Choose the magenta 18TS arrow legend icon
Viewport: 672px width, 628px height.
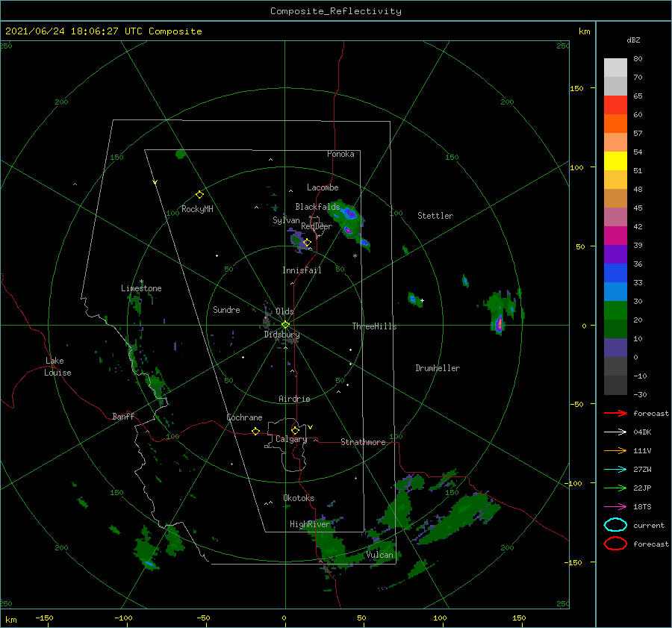[x=615, y=507]
